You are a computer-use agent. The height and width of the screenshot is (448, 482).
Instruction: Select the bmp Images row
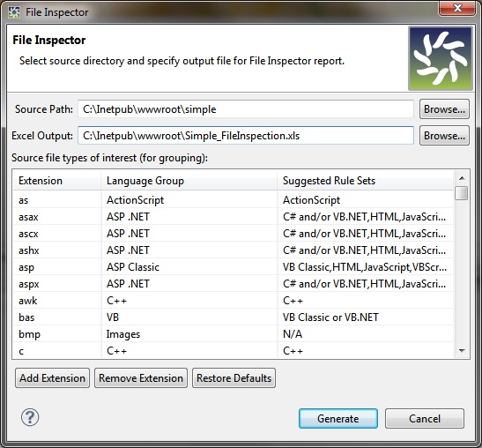point(234,334)
